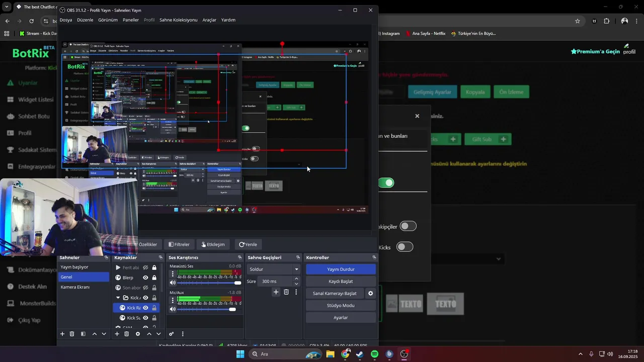
Task: Move scene up in Sahneler toolbar
Action: [x=94, y=334]
